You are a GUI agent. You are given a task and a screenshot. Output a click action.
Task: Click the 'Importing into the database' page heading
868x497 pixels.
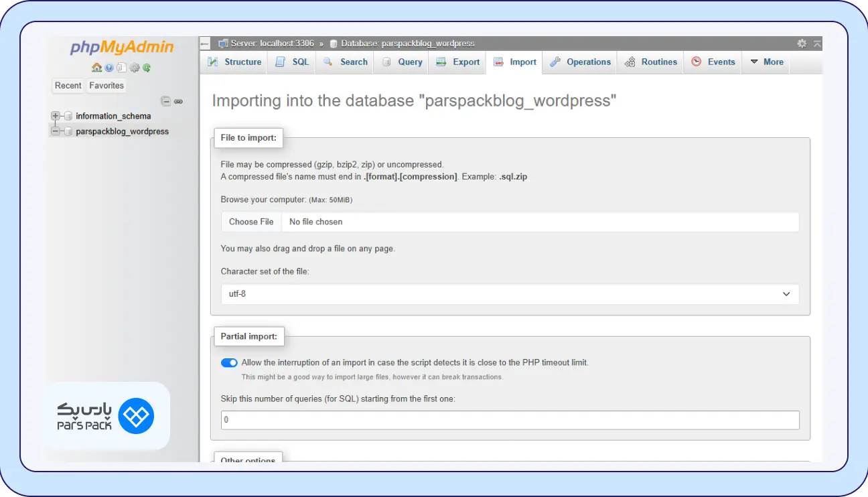[x=414, y=101]
